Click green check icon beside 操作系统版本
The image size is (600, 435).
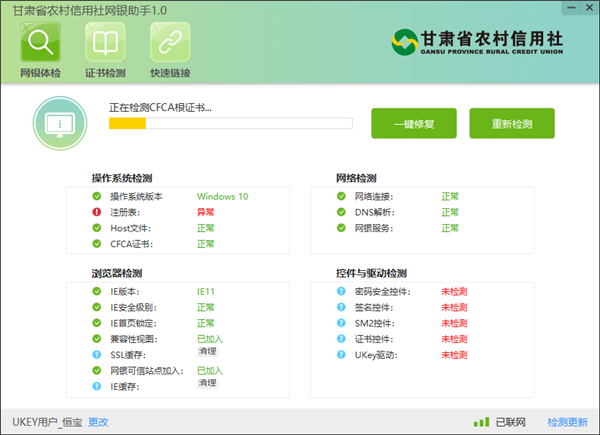(97, 196)
